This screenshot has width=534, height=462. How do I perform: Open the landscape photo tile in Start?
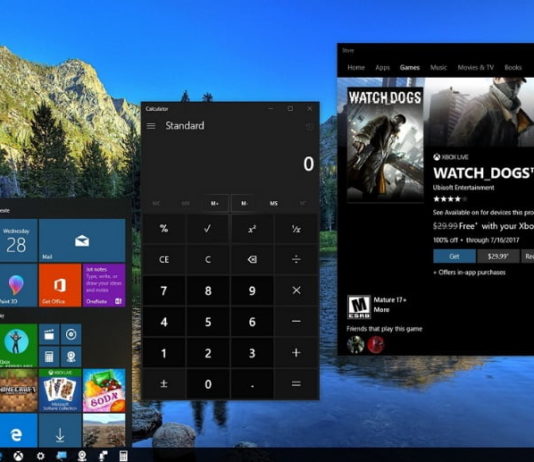coord(104,430)
